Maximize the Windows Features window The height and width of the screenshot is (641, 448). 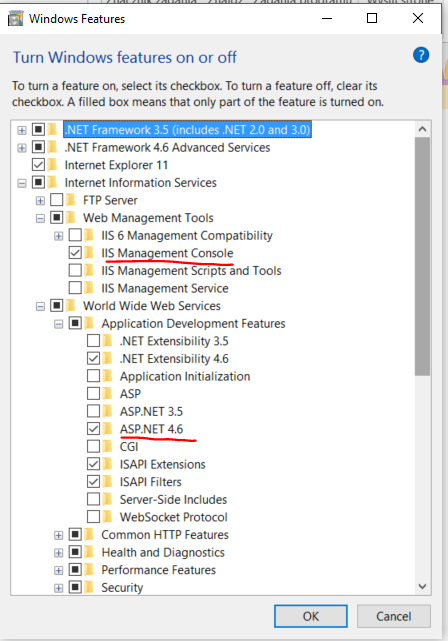click(x=372, y=18)
